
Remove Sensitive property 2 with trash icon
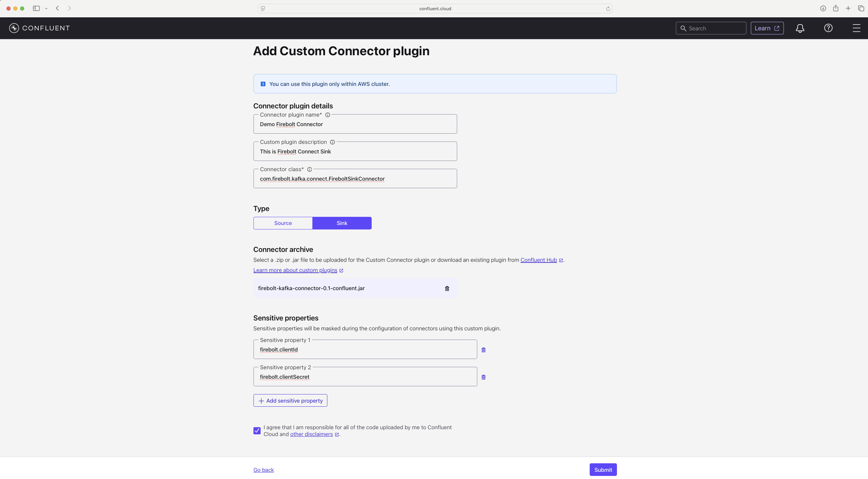(x=483, y=377)
